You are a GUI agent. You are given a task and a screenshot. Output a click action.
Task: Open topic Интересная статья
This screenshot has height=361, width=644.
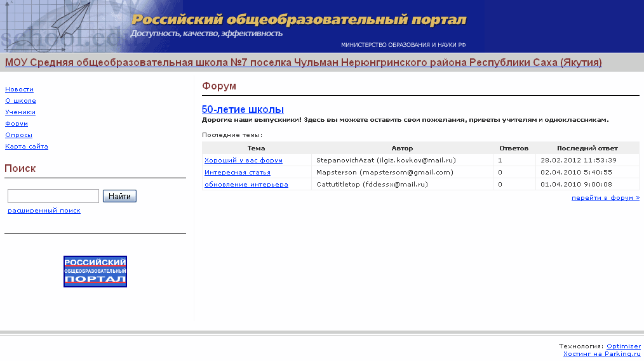click(x=238, y=173)
